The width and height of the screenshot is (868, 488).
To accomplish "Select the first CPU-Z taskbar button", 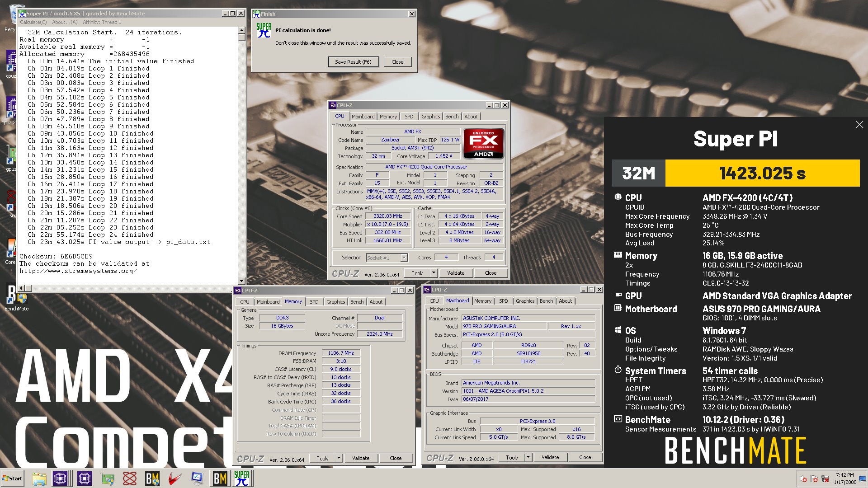I will pyautogui.click(x=61, y=479).
